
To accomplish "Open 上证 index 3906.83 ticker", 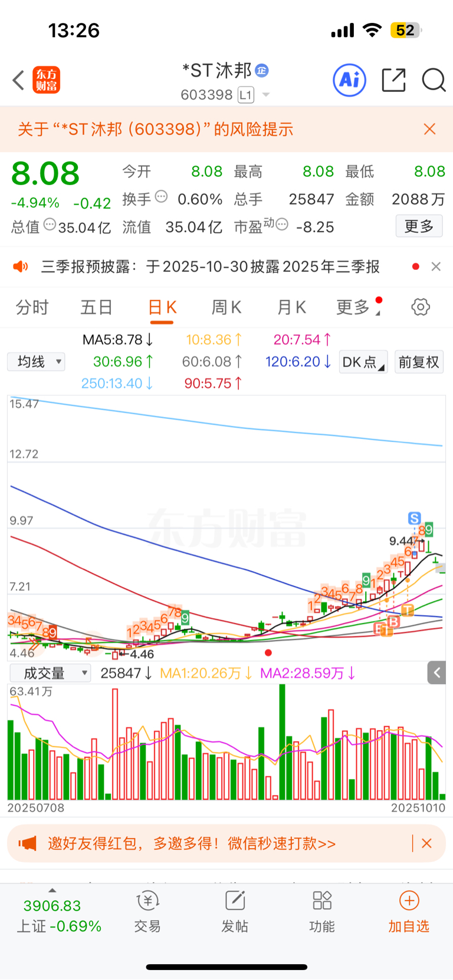I will pyautogui.click(x=59, y=916).
